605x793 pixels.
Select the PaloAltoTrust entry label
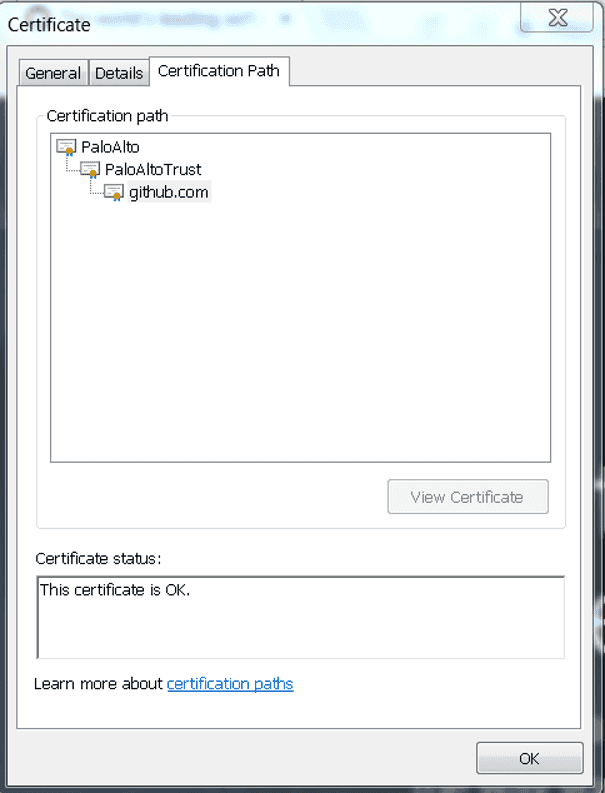point(153,170)
